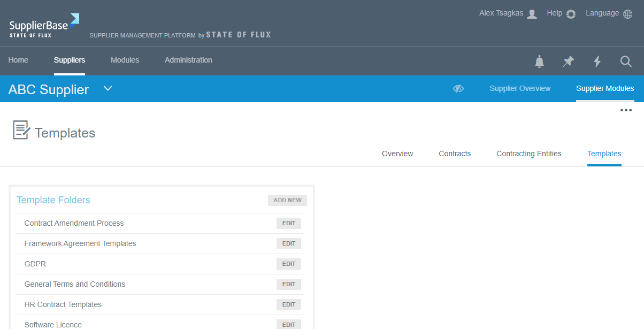Screen dimensions: 644x329
Task: Open the notifications bell icon
Action: click(x=539, y=62)
